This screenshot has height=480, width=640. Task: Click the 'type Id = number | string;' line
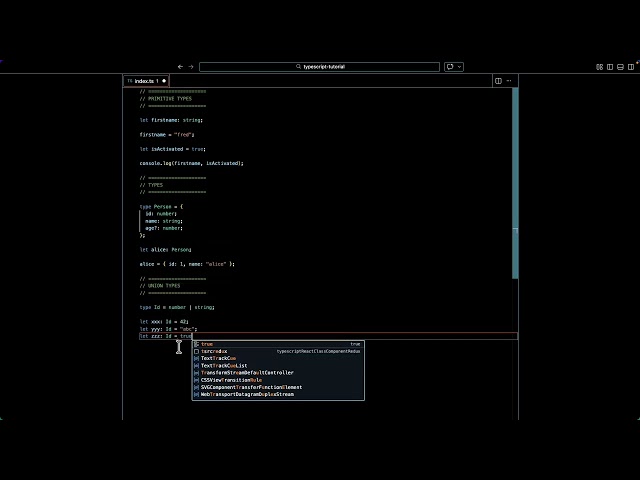pos(177,307)
